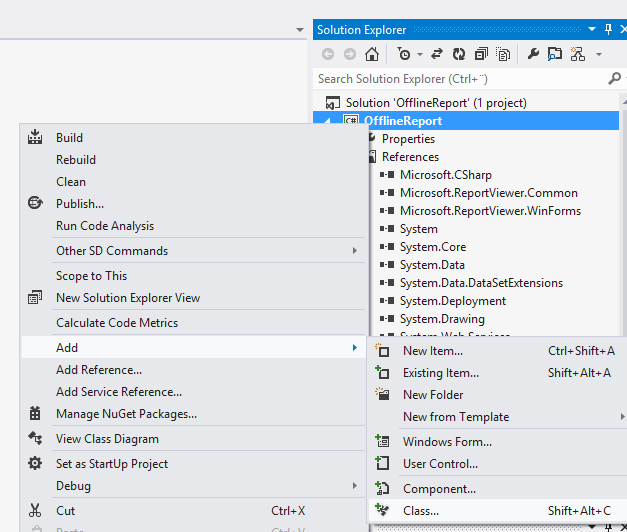Image resolution: width=627 pixels, height=532 pixels.
Task: Click Rebuild in the context menu
Action: click(x=76, y=160)
